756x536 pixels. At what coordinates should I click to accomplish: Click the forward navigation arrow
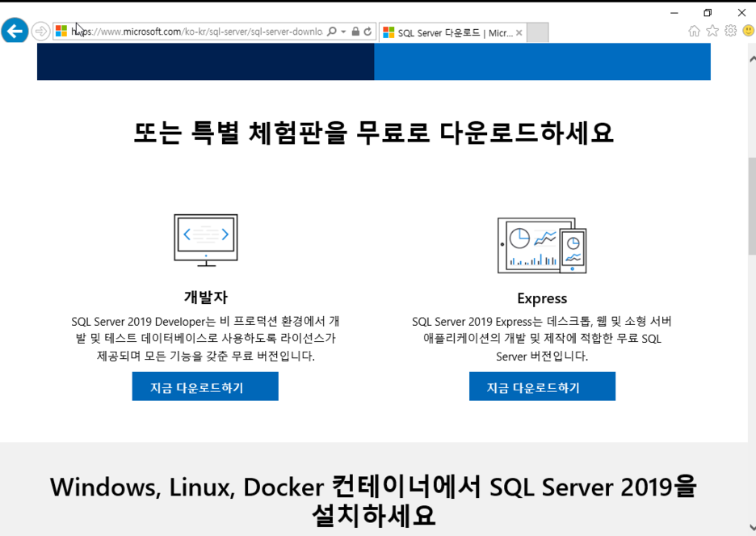pyautogui.click(x=41, y=32)
